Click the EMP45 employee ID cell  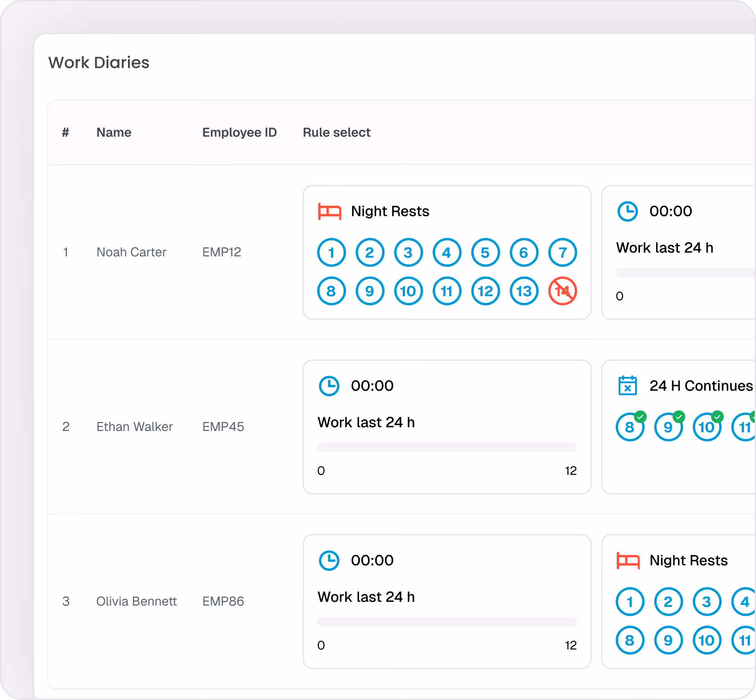223,427
